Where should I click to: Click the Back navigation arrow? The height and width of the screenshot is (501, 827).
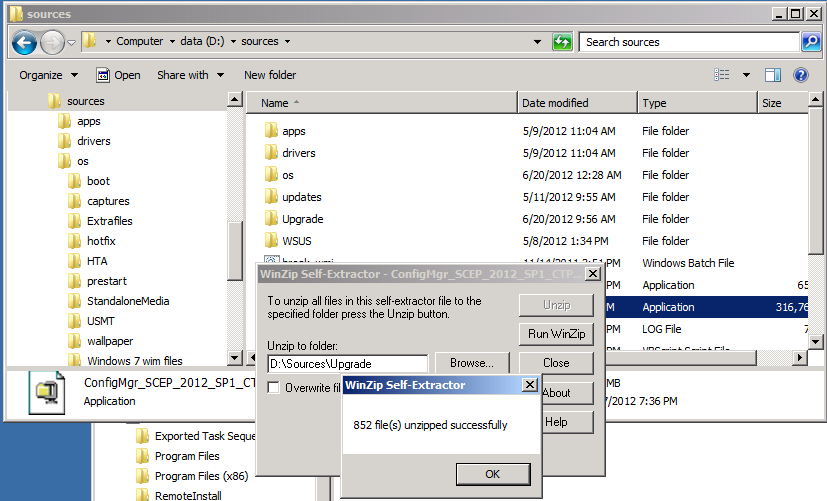[x=24, y=43]
